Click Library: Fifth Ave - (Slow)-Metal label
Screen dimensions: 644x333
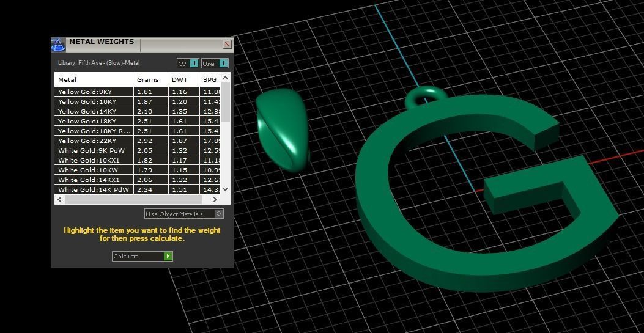99,63
